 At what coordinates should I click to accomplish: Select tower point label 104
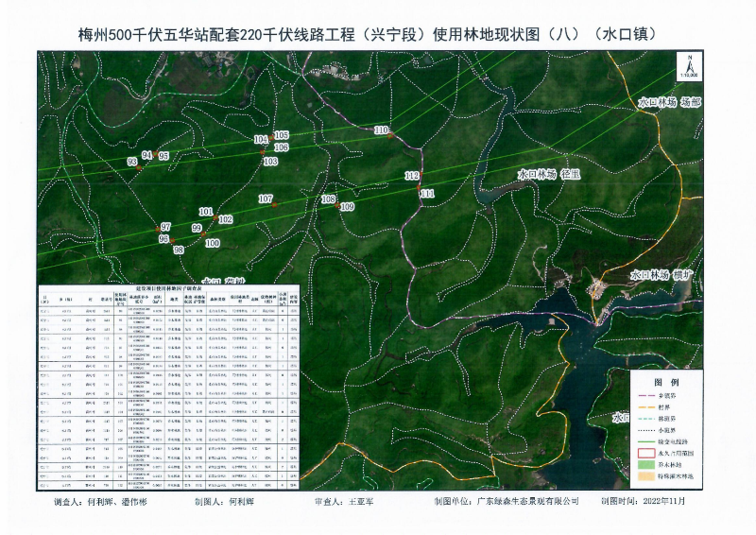[261, 139]
